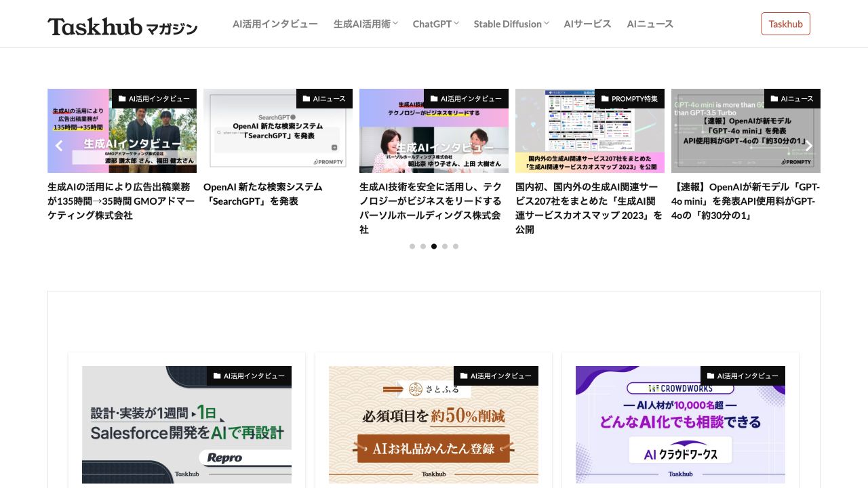Expand the 生成AI活用術 dropdown menu

366,24
